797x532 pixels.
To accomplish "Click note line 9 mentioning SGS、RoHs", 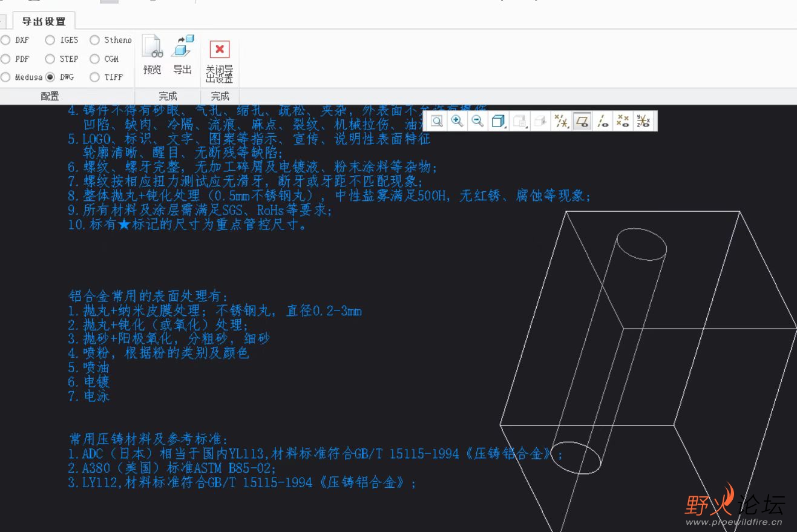I will tap(200, 211).
